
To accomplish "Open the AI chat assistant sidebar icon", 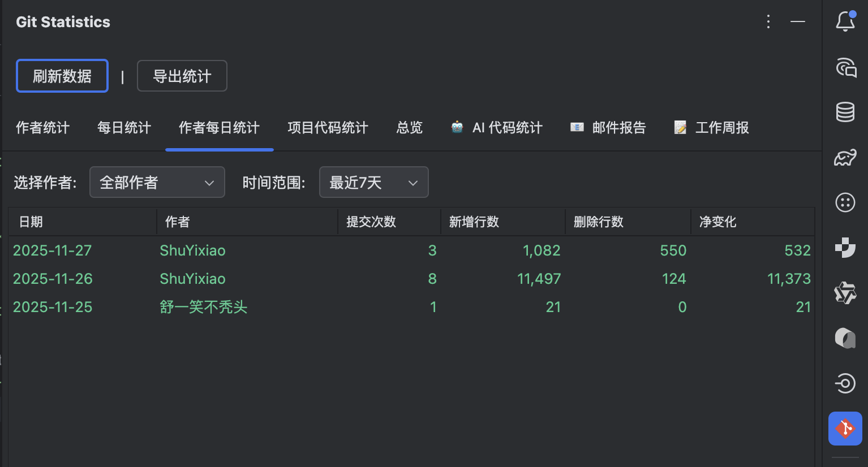I will click(845, 67).
